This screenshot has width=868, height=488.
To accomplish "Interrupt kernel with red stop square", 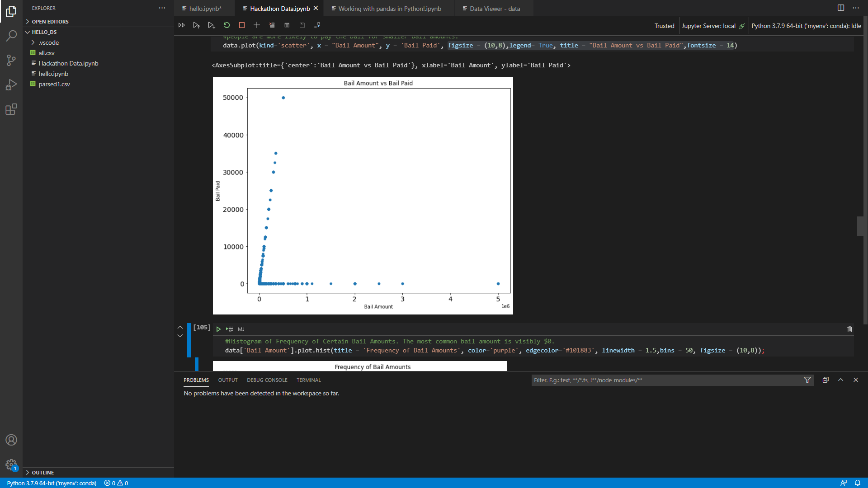I will point(242,25).
